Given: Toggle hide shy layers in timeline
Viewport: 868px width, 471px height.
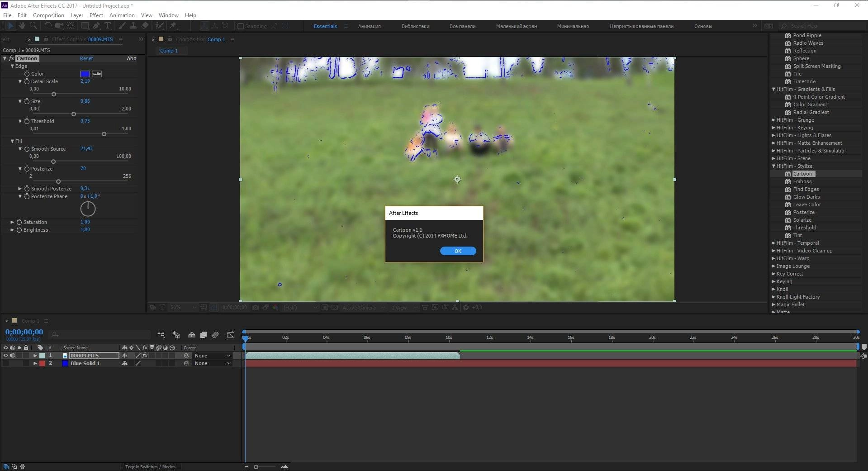Looking at the screenshot, I should 192,335.
